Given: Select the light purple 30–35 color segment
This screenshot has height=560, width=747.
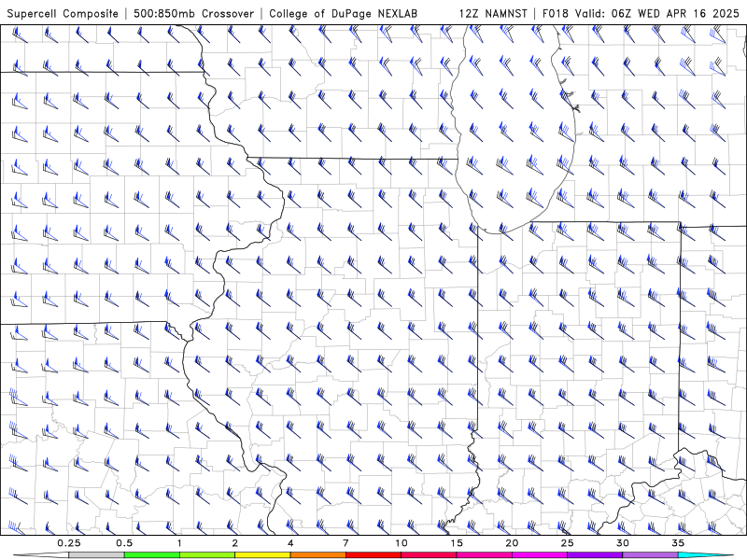Looking at the screenshot, I should click(650, 555).
